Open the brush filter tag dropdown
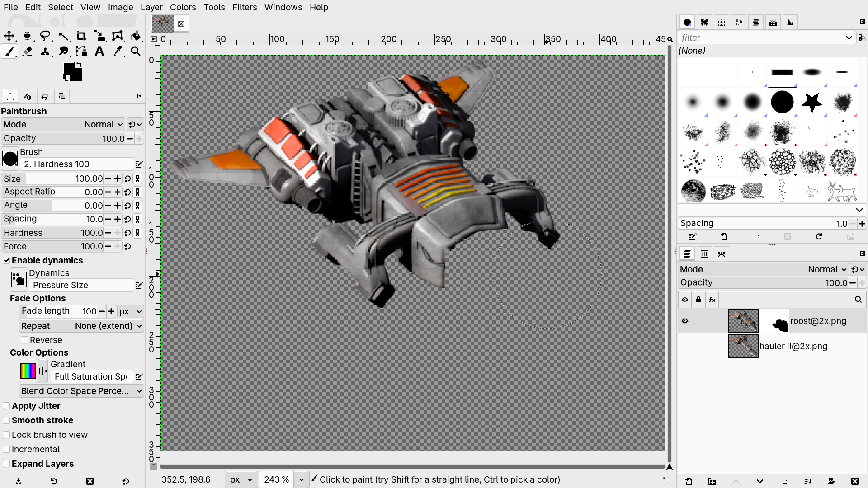 pyautogui.click(x=849, y=38)
